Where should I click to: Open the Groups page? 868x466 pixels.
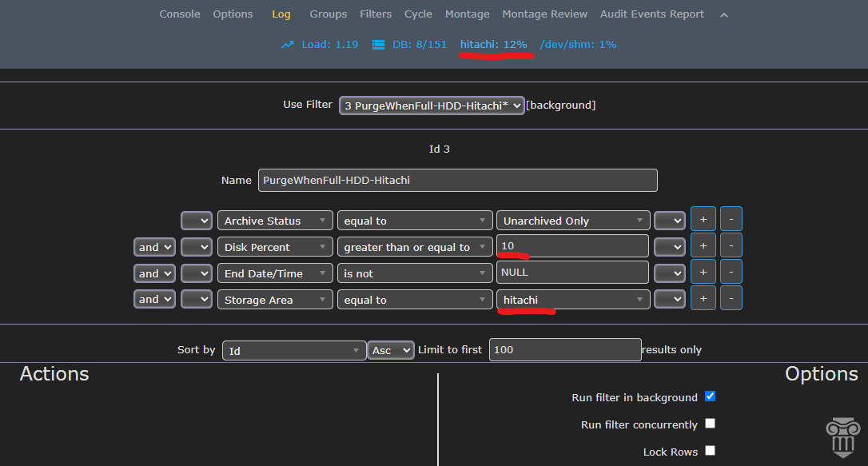tap(328, 14)
